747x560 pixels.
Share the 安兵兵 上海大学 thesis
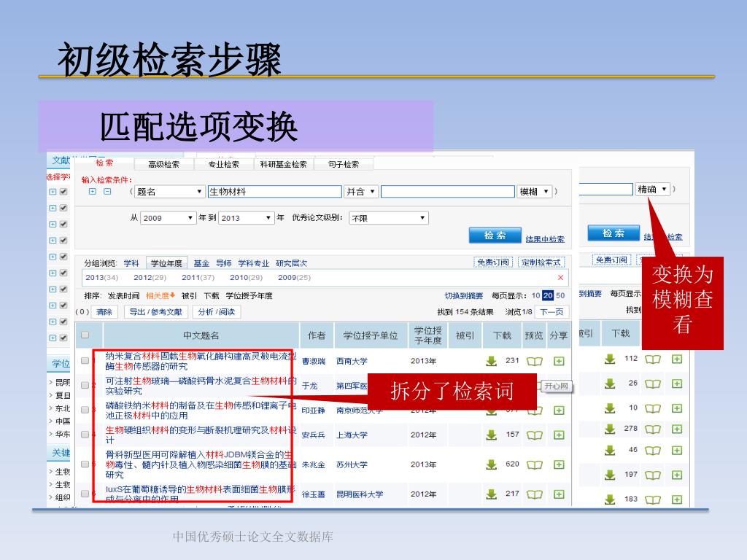pos(559,435)
